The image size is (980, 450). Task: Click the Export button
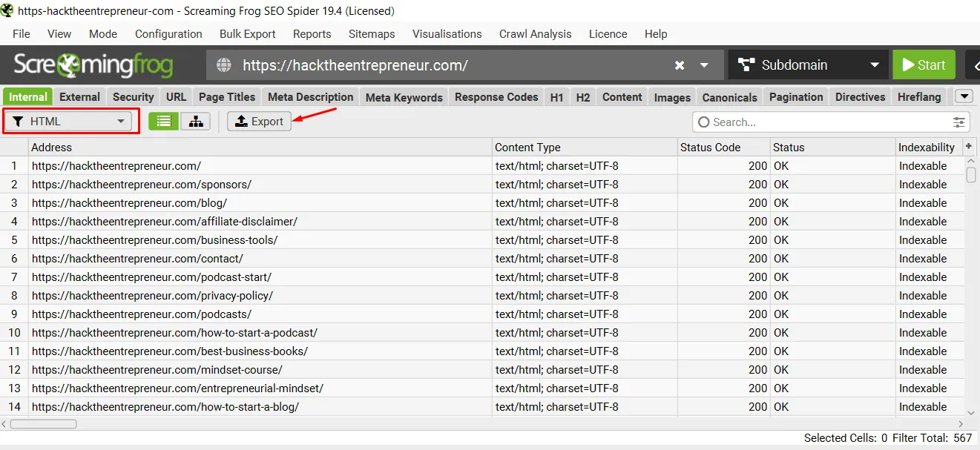coord(258,121)
